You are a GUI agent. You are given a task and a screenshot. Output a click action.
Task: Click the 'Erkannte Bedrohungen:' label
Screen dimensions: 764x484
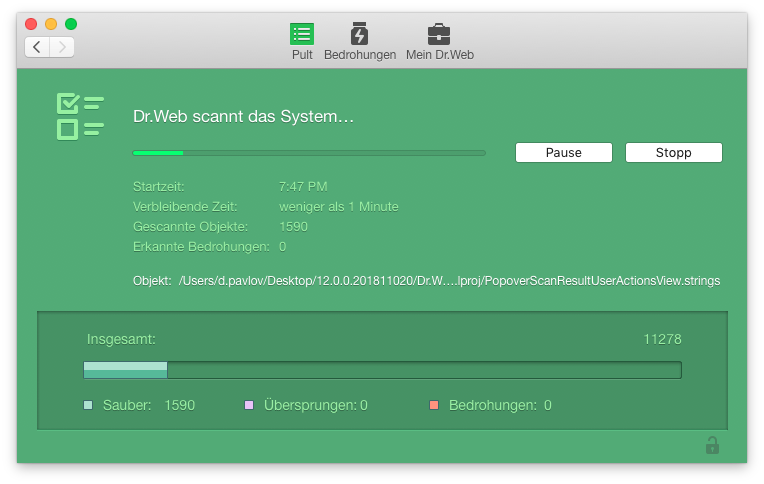tap(201, 247)
